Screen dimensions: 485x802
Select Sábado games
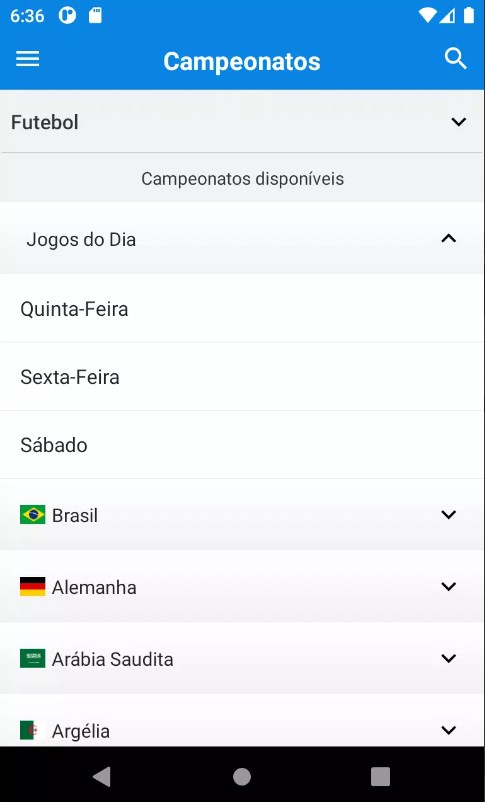point(242,444)
